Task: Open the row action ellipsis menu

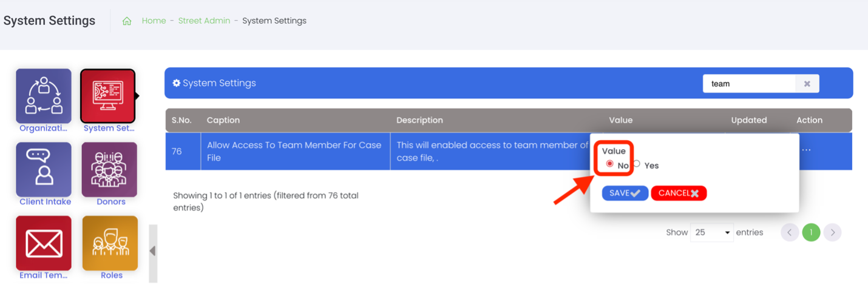Action: click(x=806, y=150)
